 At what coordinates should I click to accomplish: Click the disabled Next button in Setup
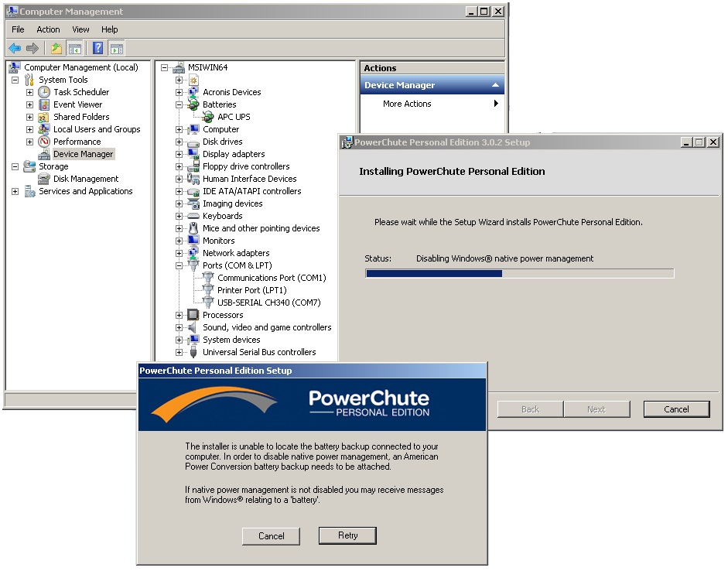pos(596,409)
